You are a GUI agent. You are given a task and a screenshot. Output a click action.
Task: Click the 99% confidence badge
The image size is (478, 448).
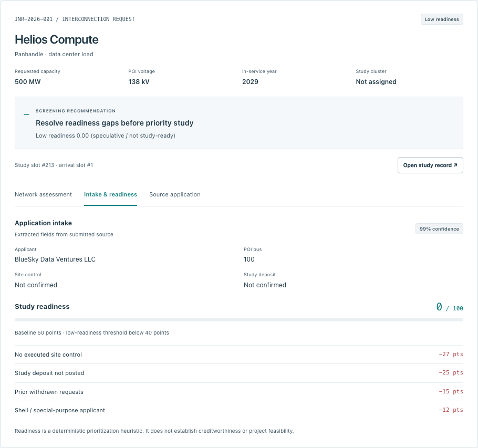[x=439, y=229]
